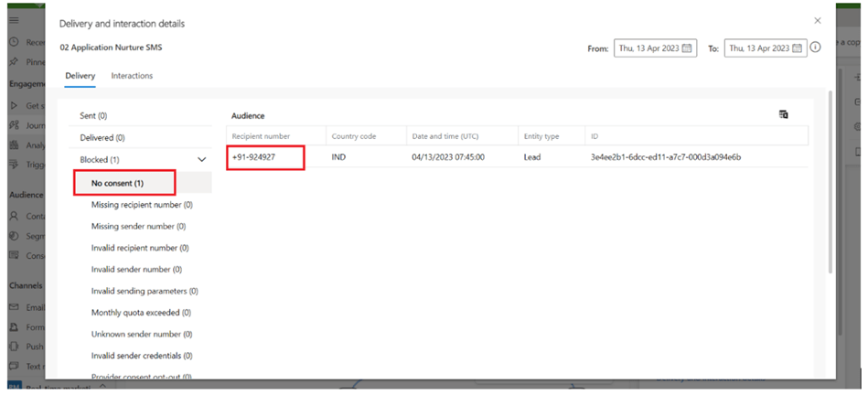Click the From date input field
This screenshot has height=395, width=868.
pos(648,48)
